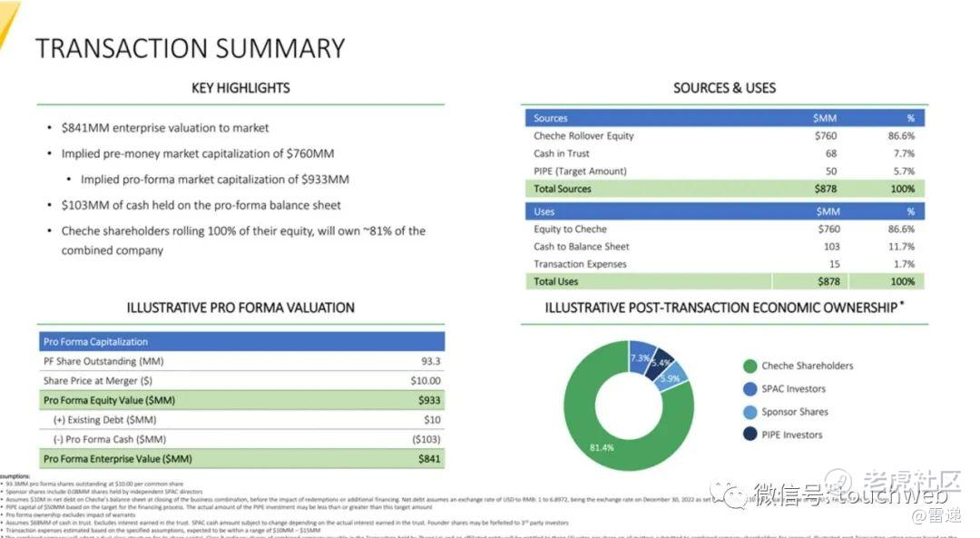This screenshot has height=538, width=980.
Task: Click the Cheche Shareholders green legend dot
Action: [x=750, y=367]
